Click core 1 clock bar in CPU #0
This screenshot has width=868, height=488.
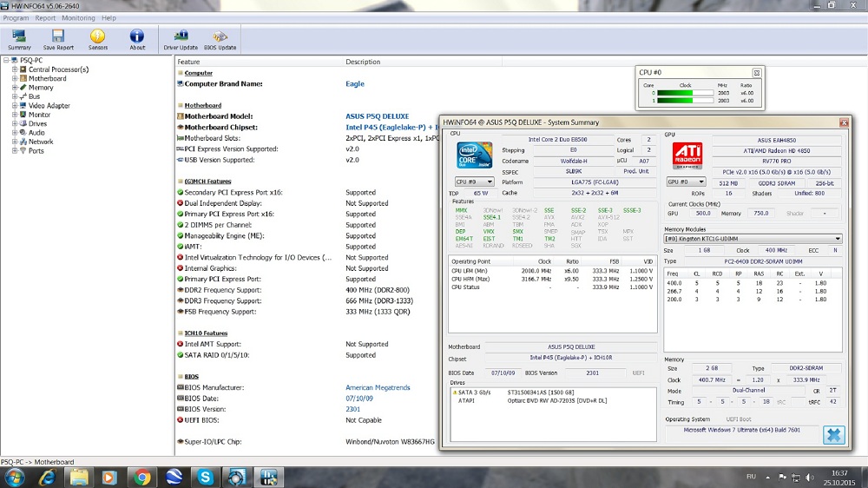685,101
